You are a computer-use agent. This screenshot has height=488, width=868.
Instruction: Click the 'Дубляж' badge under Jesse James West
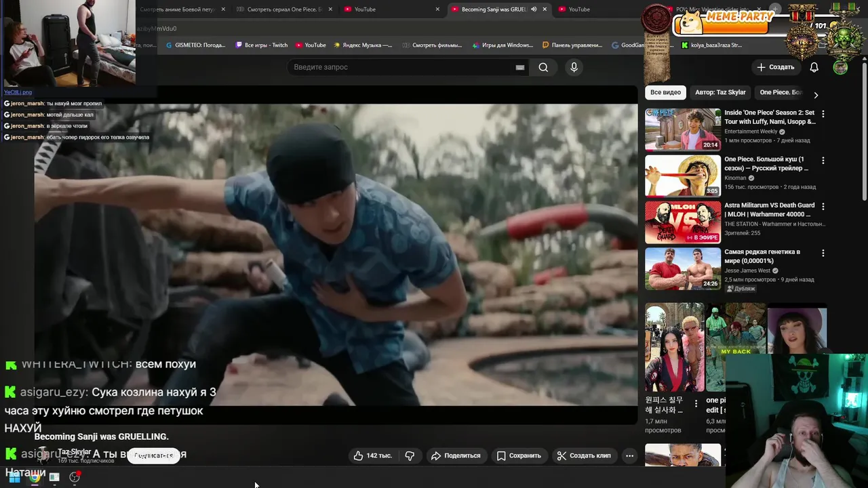[741, 288]
